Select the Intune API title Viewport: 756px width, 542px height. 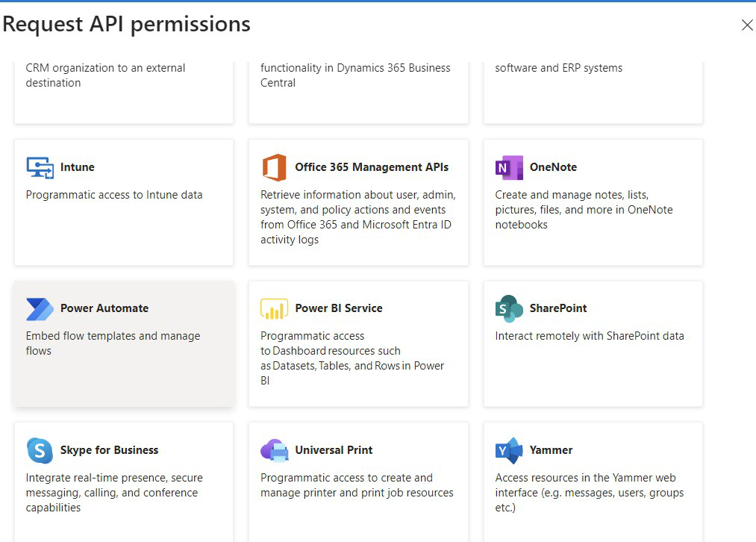click(77, 167)
